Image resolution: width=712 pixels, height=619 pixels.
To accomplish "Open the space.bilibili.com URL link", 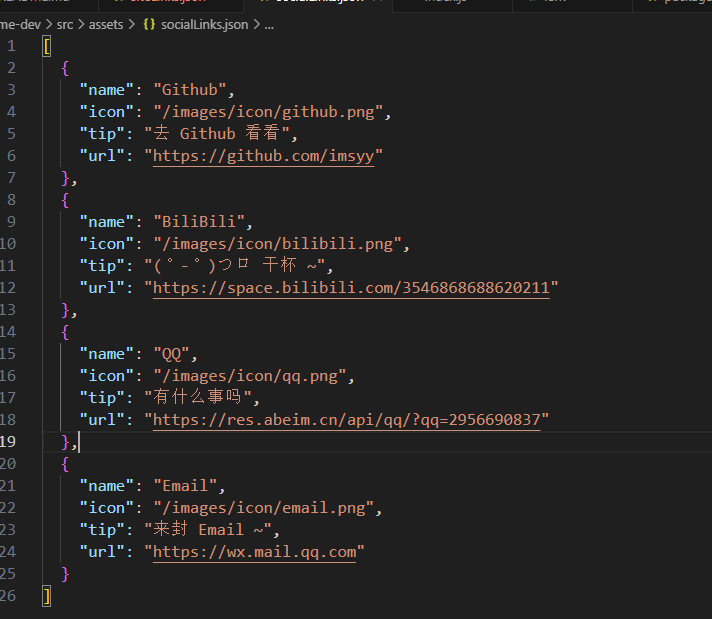I will (351, 288).
